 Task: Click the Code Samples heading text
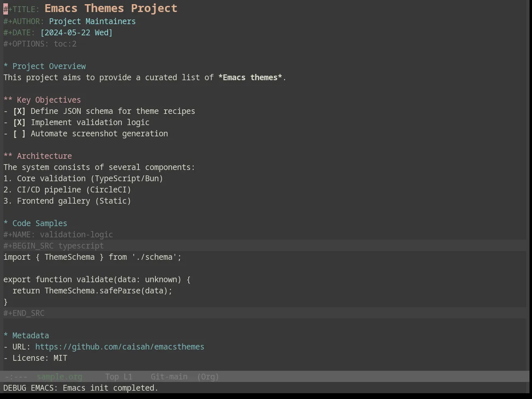coord(40,224)
